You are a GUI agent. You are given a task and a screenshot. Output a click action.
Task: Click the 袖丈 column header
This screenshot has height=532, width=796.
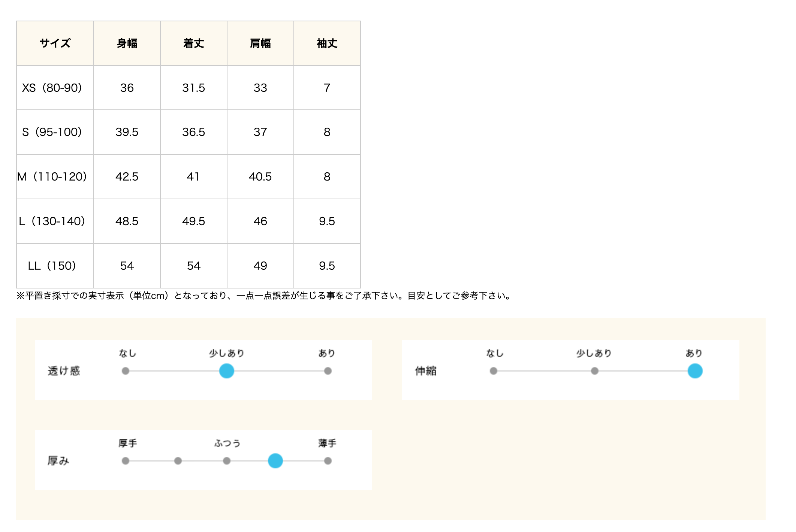click(x=327, y=43)
